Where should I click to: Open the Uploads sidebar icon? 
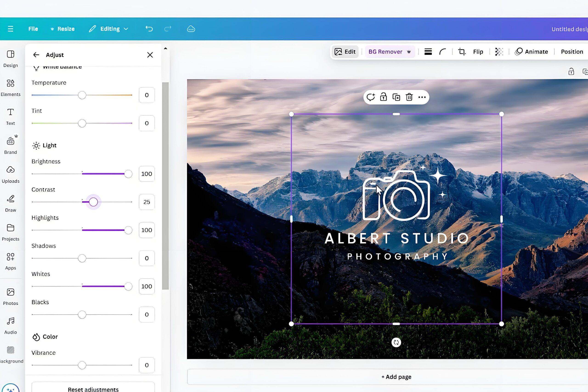11,174
